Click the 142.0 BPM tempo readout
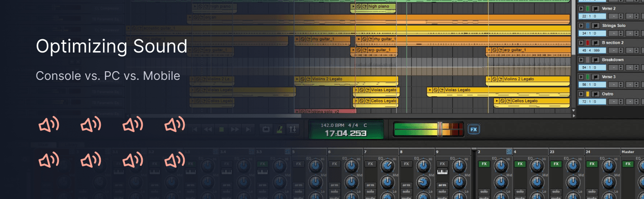Screen dimensions: 644x199 point(333,125)
